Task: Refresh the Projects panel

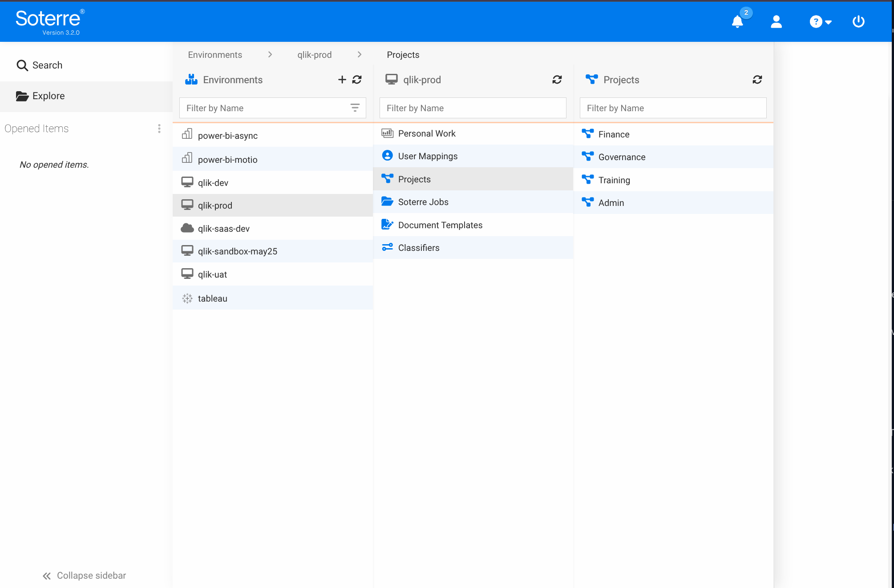Action: click(x=757, y=80)
